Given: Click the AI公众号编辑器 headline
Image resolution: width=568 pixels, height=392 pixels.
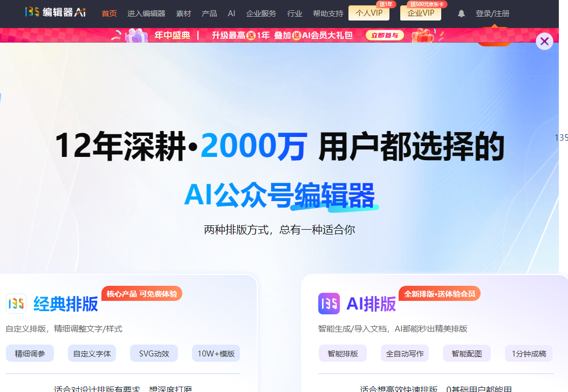Looking at the screenshot, I should (x=279, y=195).
